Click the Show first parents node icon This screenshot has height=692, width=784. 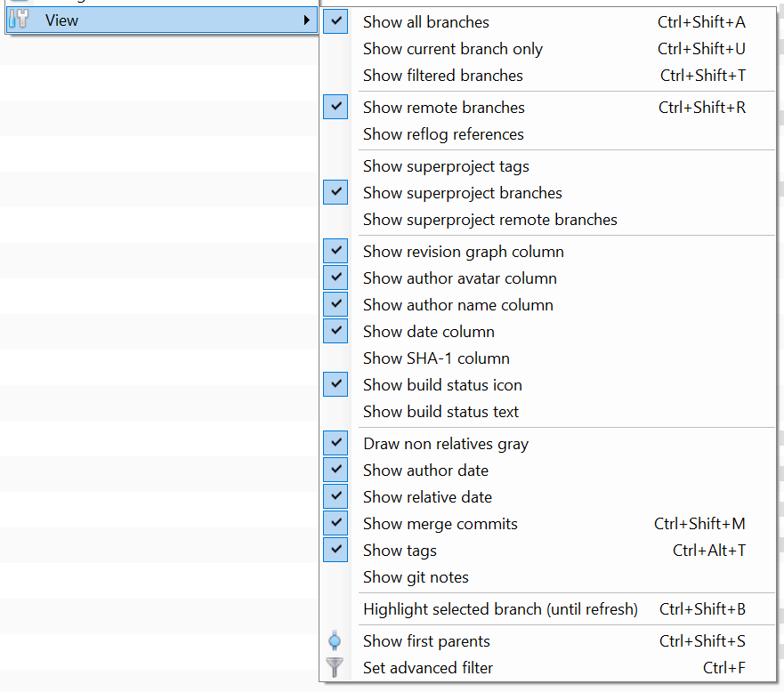tap(335, 640)
